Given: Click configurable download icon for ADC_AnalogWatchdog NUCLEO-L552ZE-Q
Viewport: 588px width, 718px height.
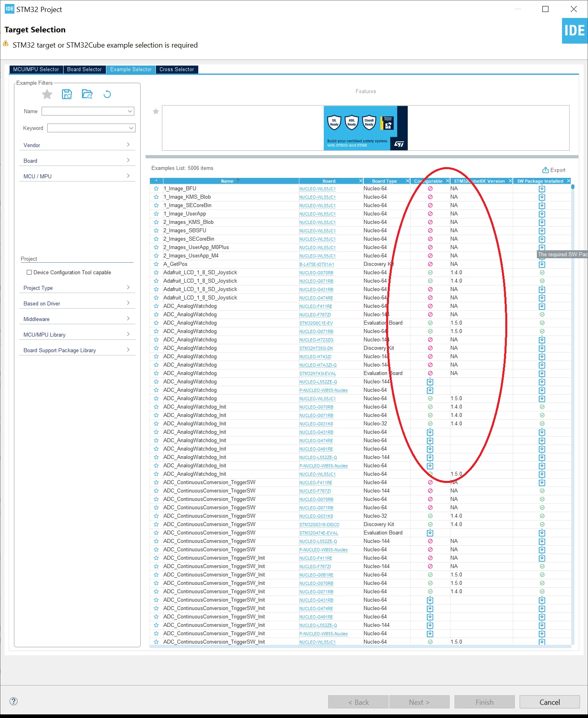Looking at the screenshot, I should pos(430,382).
